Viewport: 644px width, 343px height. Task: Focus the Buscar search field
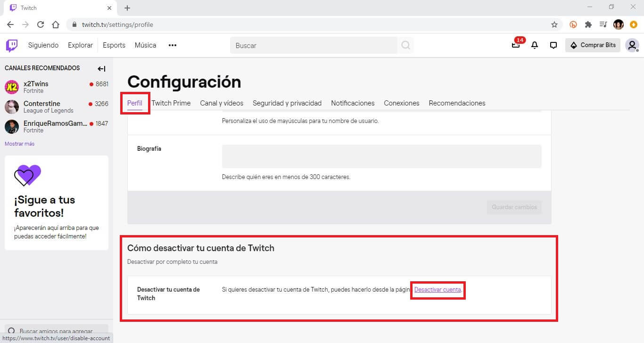(x=314, y=45)
